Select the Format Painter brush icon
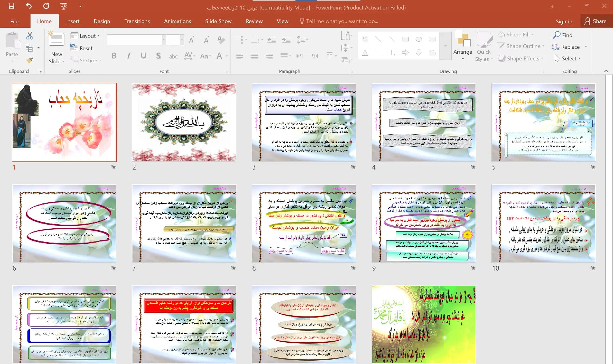The width and height of the screenshot is (613, 364). point(30,60)
